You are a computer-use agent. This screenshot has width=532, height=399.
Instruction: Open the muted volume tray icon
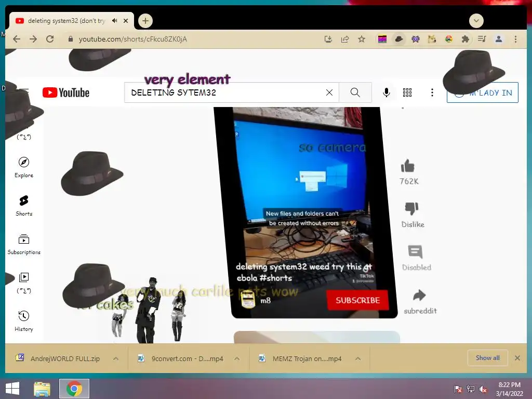tap(483, 389)
